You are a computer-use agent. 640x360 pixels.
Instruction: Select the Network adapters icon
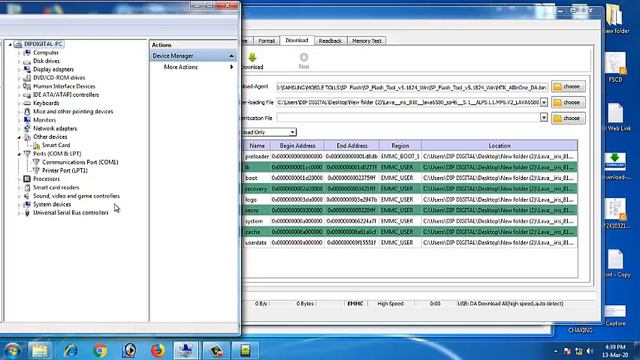pos(27,129)
